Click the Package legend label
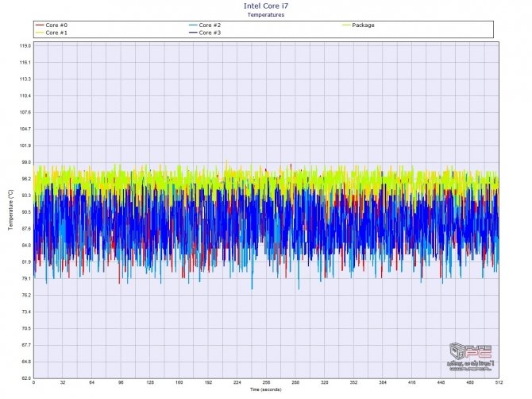The height and width of the screenshot is (399, 532). click(363, 25)
